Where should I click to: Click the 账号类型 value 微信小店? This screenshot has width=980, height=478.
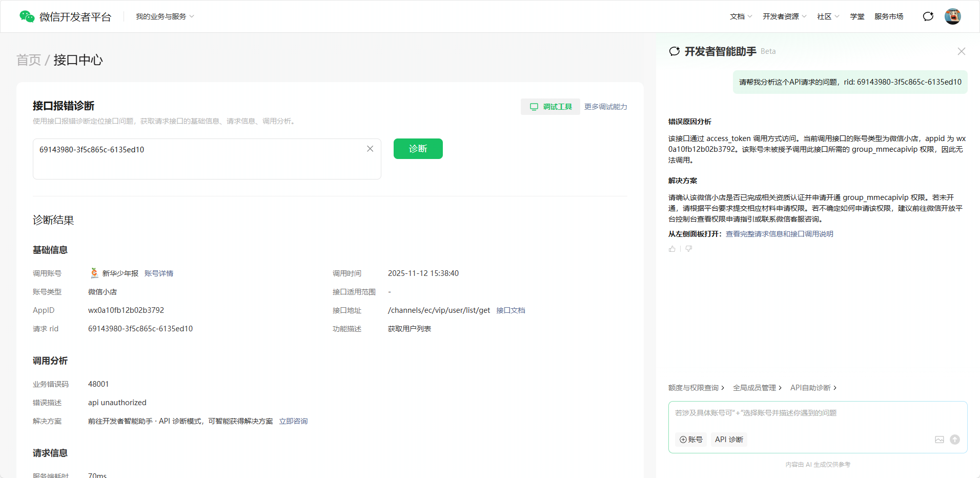click(103, 292)
